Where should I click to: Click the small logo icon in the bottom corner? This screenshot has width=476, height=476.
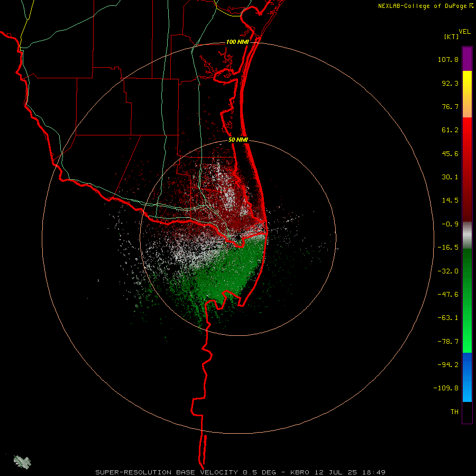coord(22,462)
